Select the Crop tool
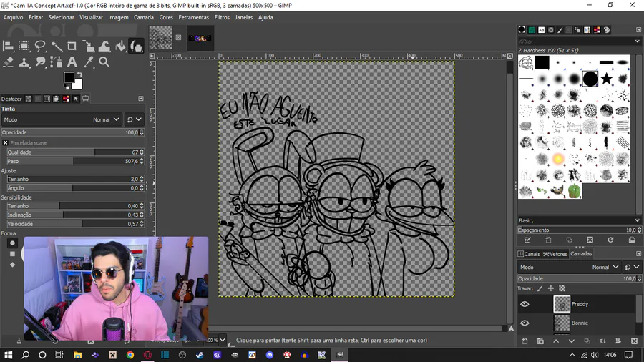The width and height of the screenshot is (644, 362). [x=72, y=46]
